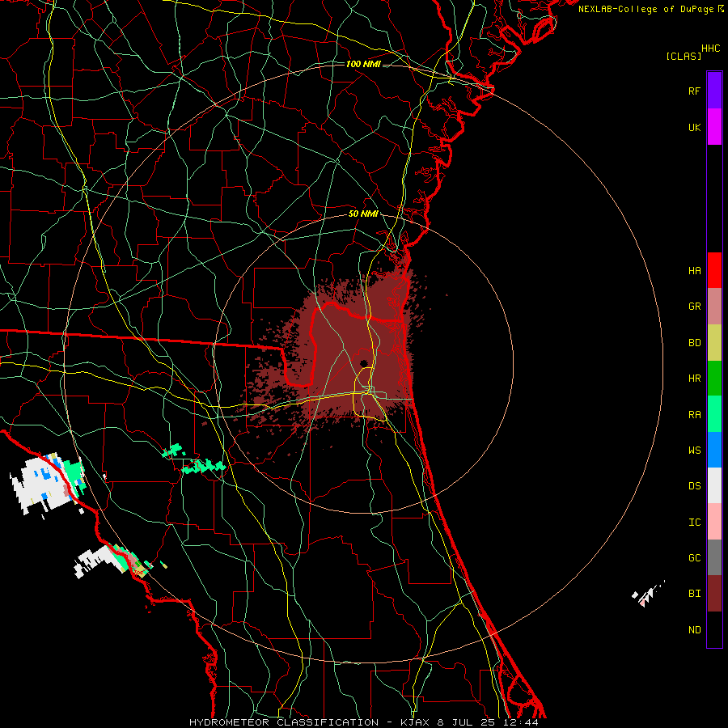Click the HR legend label
The height and width of the screenshot is (728, 728).
click(x=695, y=379)
